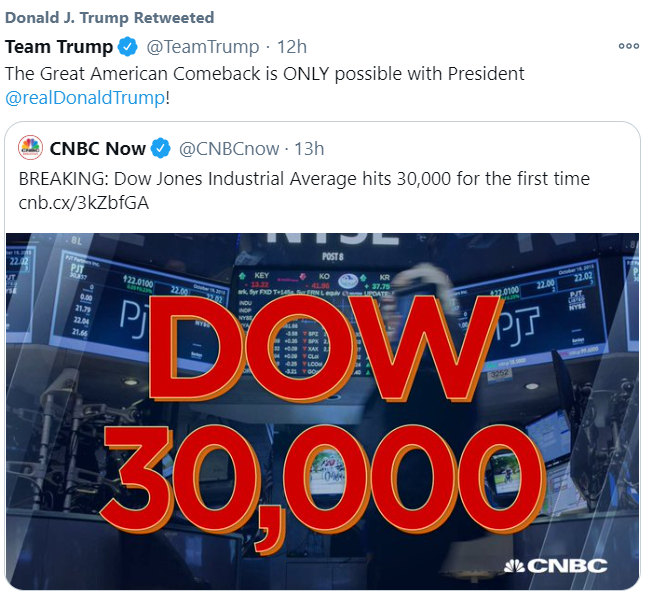Viewport: 649px width, 597px height.
Task: Click the BREAKING Dow Jones quoted text
Action: tap(304, 178)
